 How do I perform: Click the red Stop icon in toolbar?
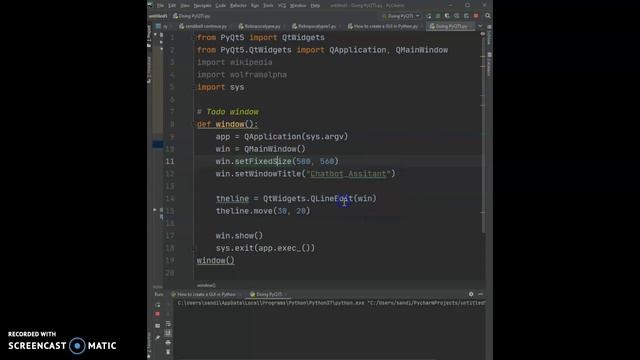click(x=476, y=16)
